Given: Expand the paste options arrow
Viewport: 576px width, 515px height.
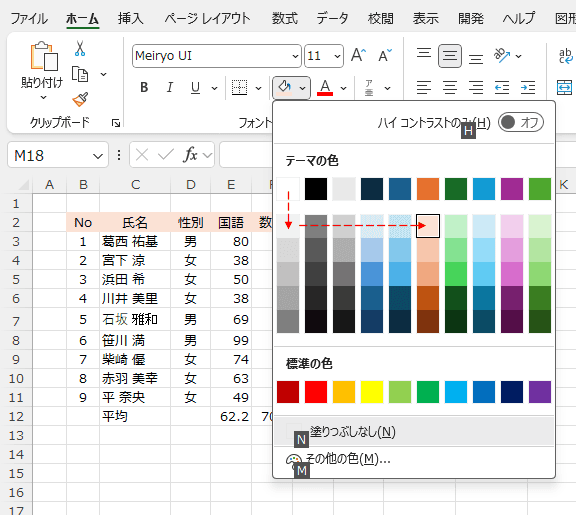Looking at the screenshot, I should coord(43,98).
